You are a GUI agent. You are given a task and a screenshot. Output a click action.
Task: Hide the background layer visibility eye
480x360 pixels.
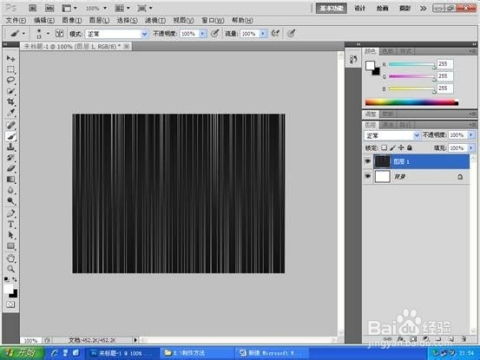click(x=368, y=176)
